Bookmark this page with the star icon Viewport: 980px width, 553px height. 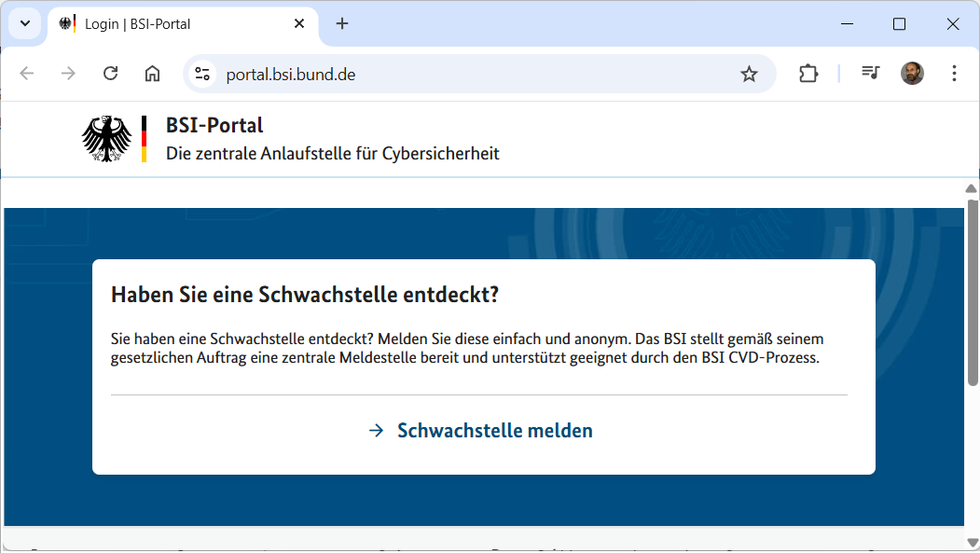click(749, 74)
